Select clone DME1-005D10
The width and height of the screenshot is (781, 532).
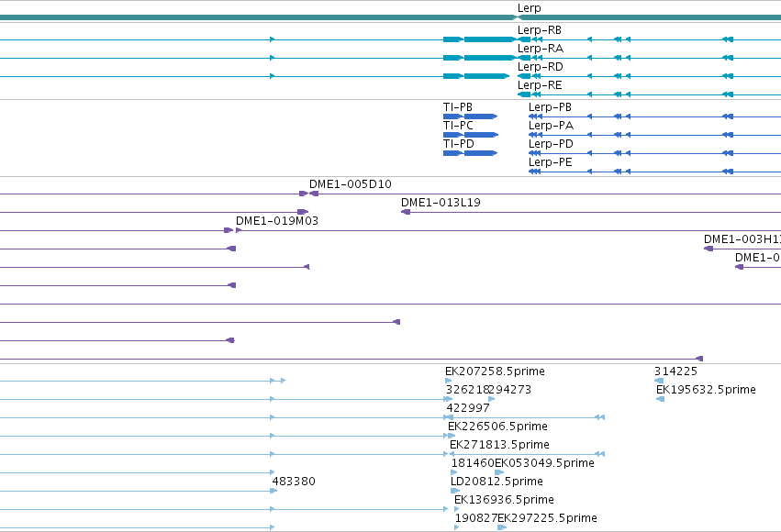pyautogui.click(x=351, y=184)
